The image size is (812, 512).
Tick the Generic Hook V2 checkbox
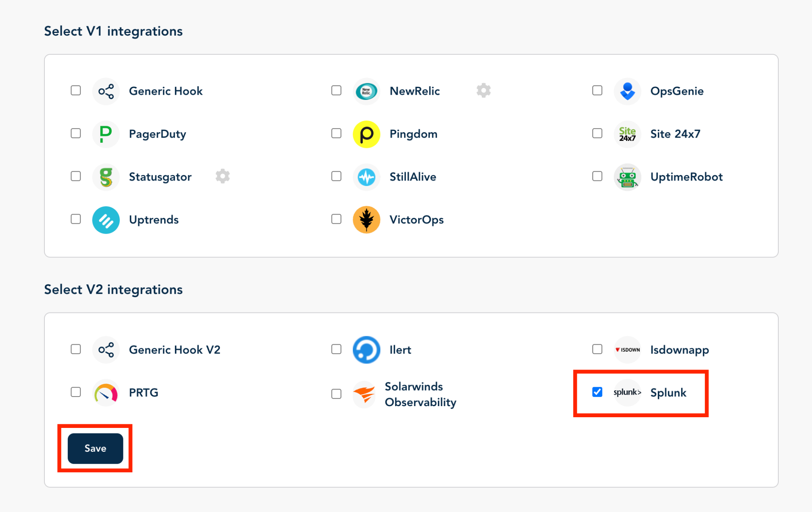point(76,349)
